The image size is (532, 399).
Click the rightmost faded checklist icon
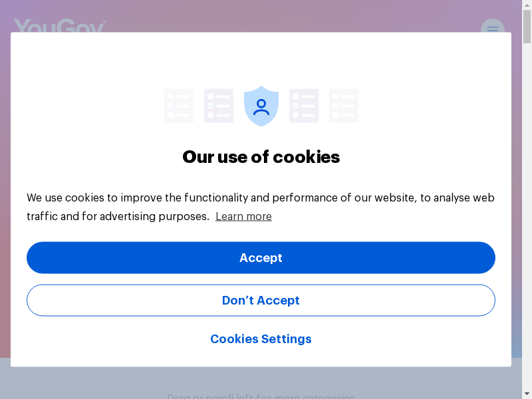pos(344,106)
